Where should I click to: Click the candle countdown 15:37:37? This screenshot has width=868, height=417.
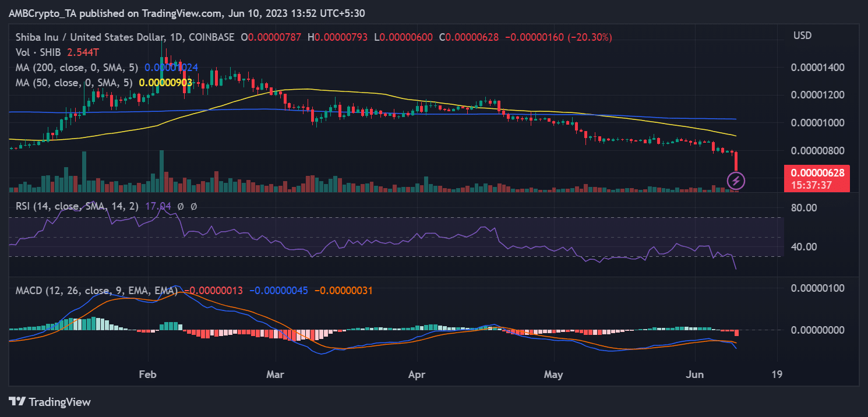pos(810,185)
